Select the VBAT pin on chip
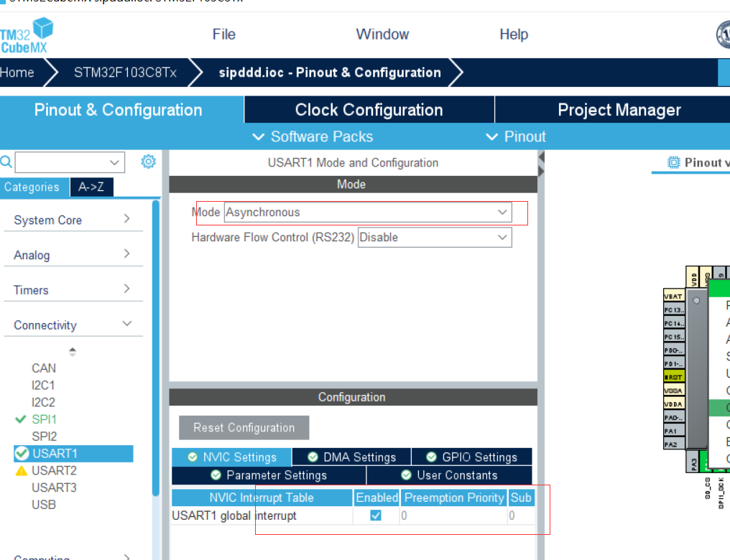Image resolution: width=730 pixels, height=560 pixels. click(674, 296)
